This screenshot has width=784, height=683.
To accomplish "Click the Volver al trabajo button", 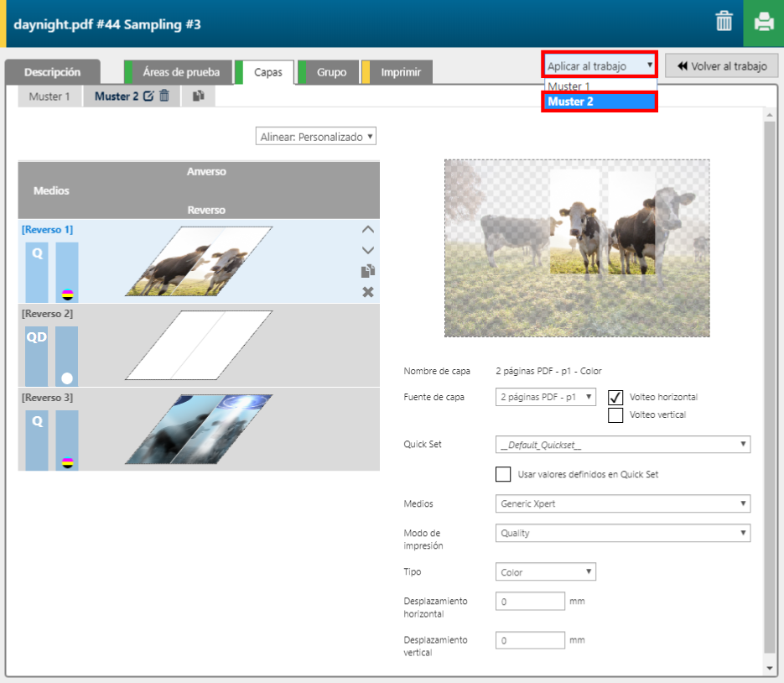I will tap(722, 66).
